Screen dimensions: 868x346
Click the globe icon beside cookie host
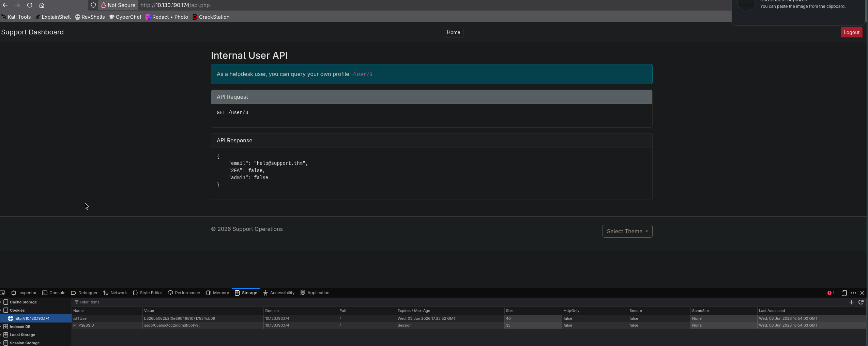click(11, 318)
